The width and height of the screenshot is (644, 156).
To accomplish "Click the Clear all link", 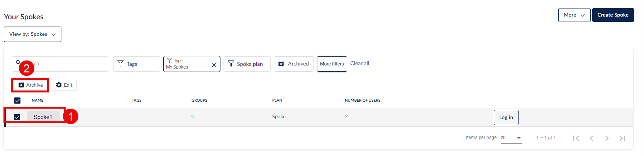I will 360,64.
